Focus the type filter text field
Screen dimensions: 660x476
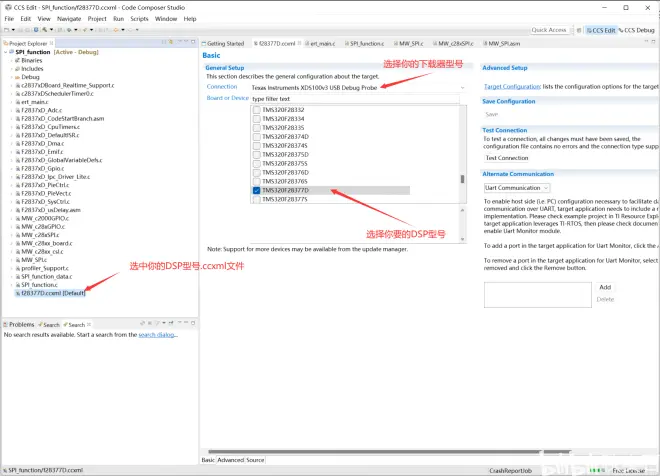(355, 99)
